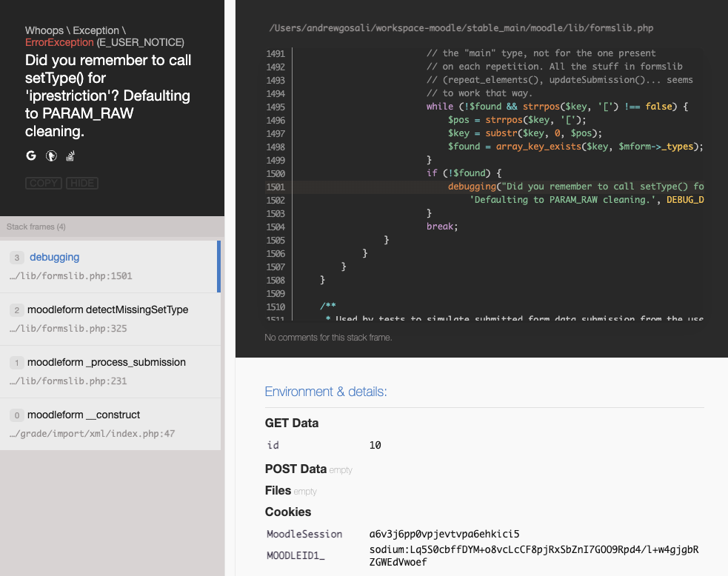This screenshot has height=576, width=728.
Task: Click the ErrorException class name
Action: (x=59, y=43)
